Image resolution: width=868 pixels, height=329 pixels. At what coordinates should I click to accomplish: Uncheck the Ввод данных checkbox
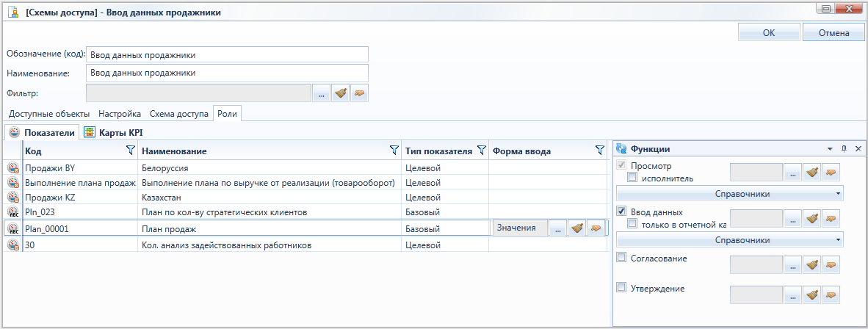click(x=621, y=211)
